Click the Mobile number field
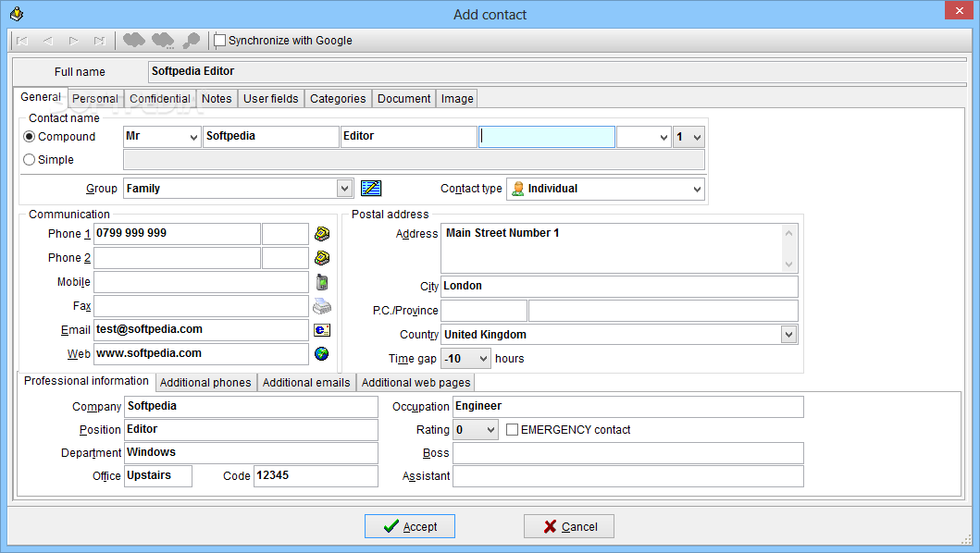Screen dimensions: 980x553 (x=201, y=282)
